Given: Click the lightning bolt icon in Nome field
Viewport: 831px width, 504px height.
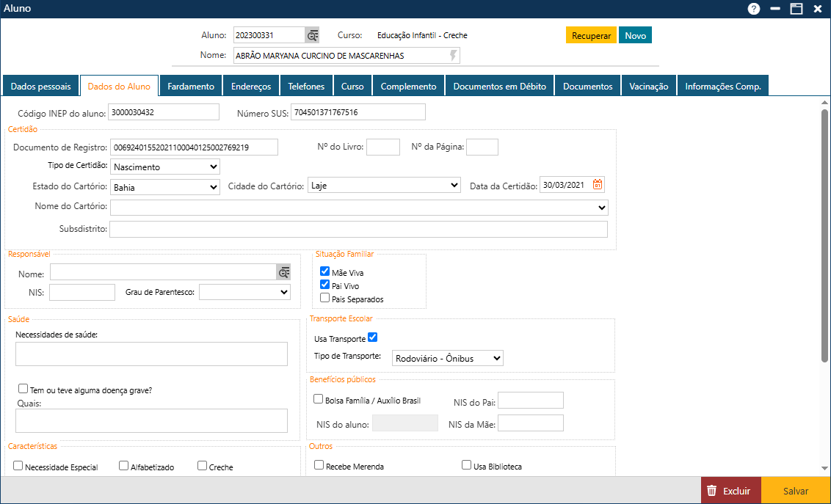Looking at the screenshot, I should coord(453,56).
